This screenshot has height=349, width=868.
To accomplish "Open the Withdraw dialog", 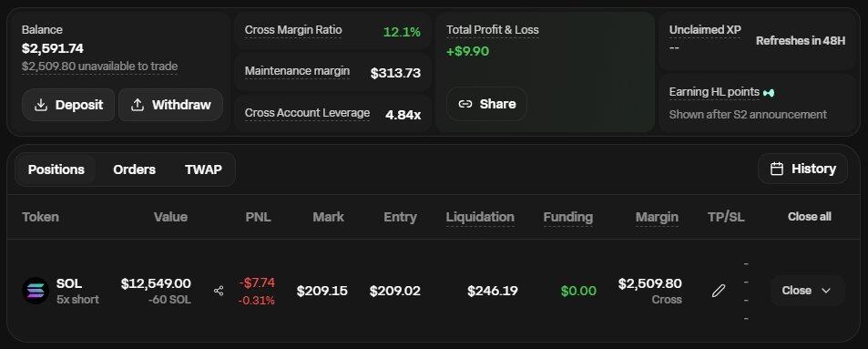I will [170, 105].
